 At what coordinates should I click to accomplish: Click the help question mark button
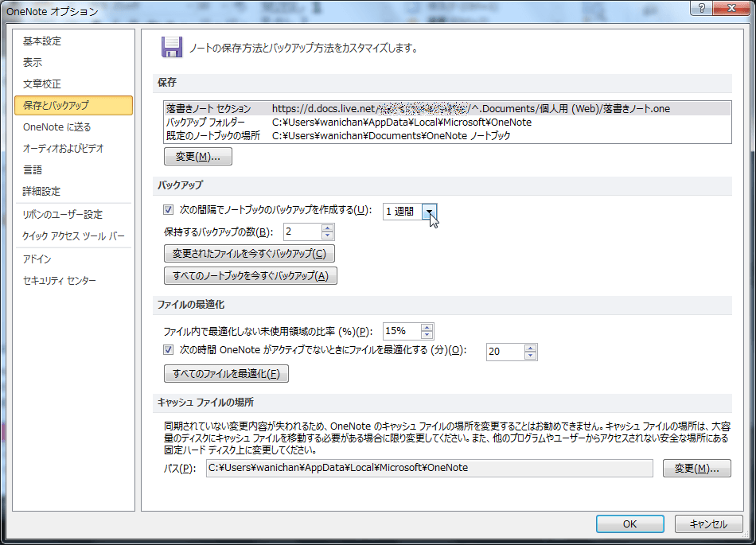tap(702, 8)
